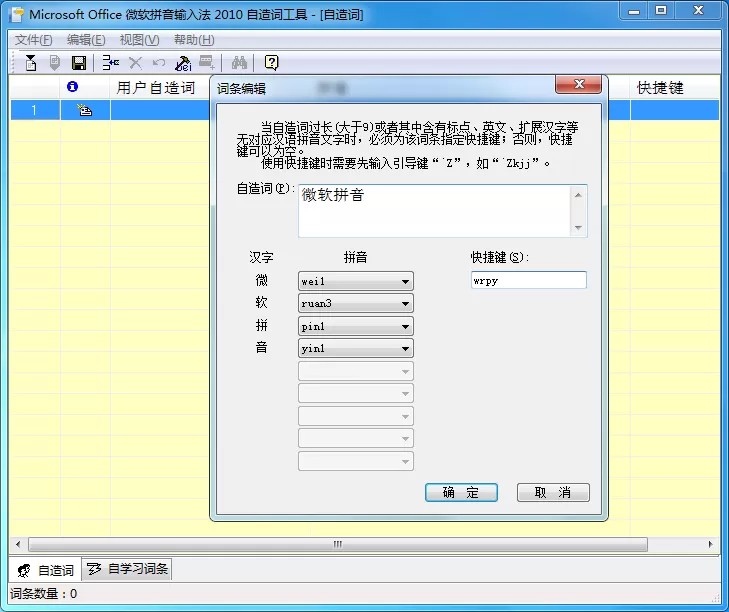This screenshot has width=729, height=612.
Task: Open the 文件(F) menu
Action: pos(33,40)
